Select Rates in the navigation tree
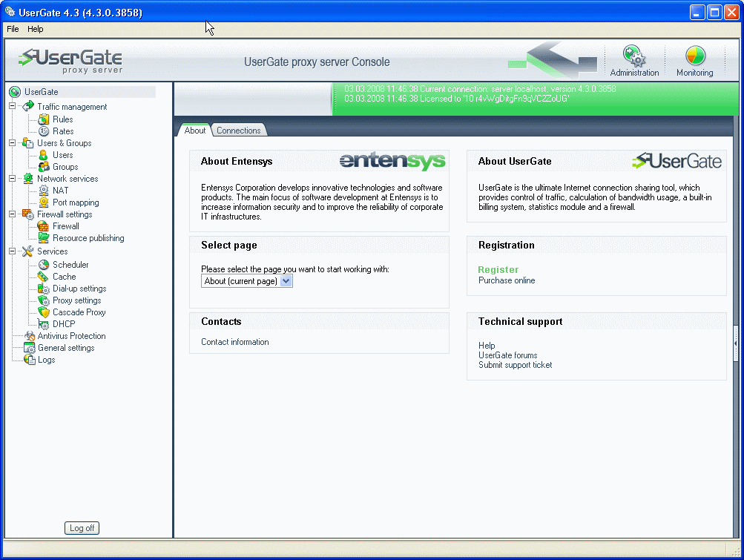 coord(63,131)
